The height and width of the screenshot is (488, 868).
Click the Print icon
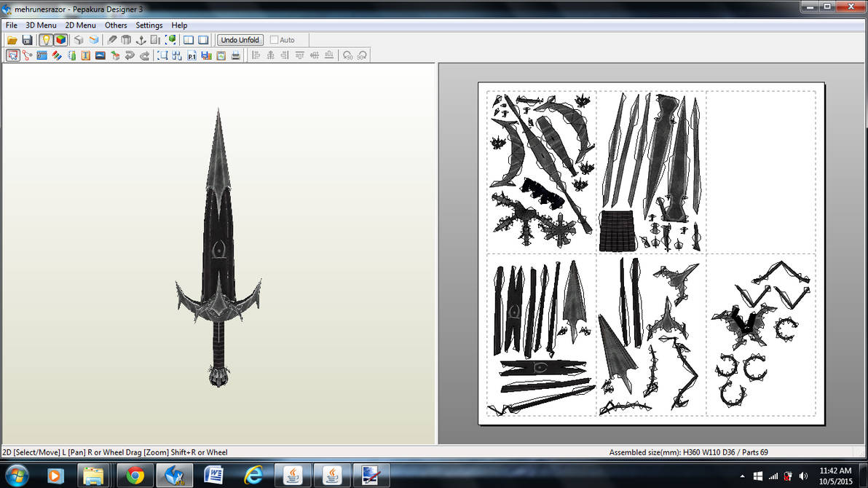[x=235, y=55]
